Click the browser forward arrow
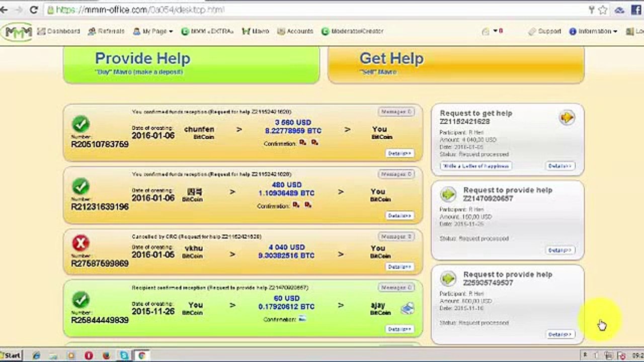 click(18, 10)
